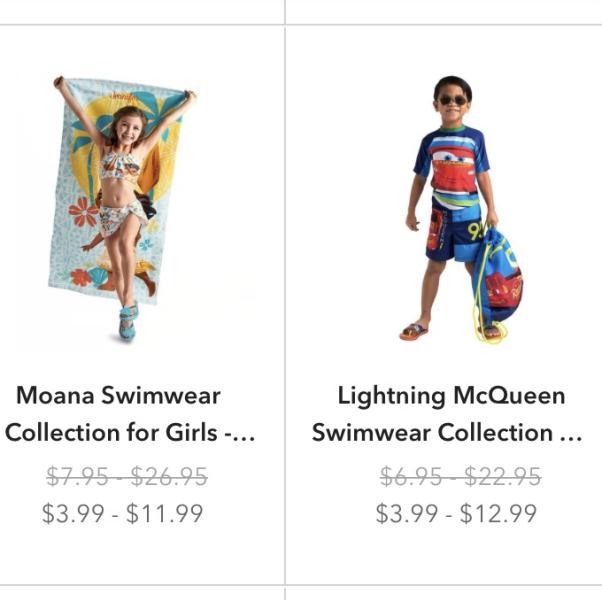Click the Moana Swimwear Collection for Girls title
This screenshot has height=600, width=602.
point(129,414)
